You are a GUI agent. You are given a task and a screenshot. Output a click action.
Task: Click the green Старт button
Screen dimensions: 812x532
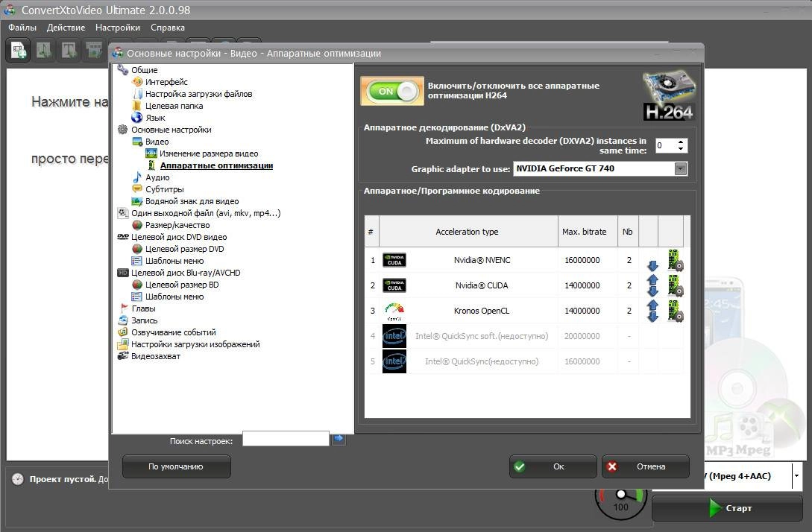pos(727,507)
